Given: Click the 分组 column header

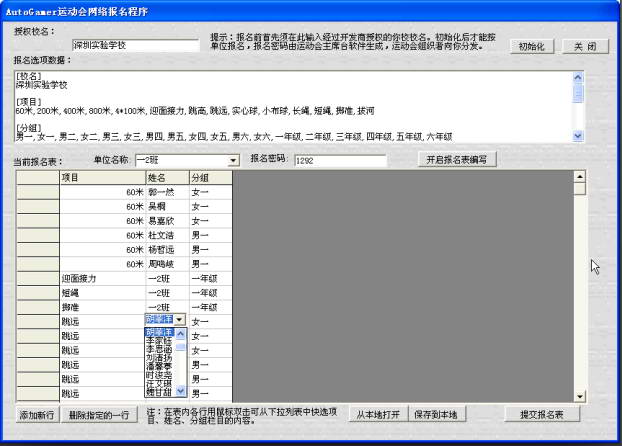Looking at the screenshot, I should (211, 177).
